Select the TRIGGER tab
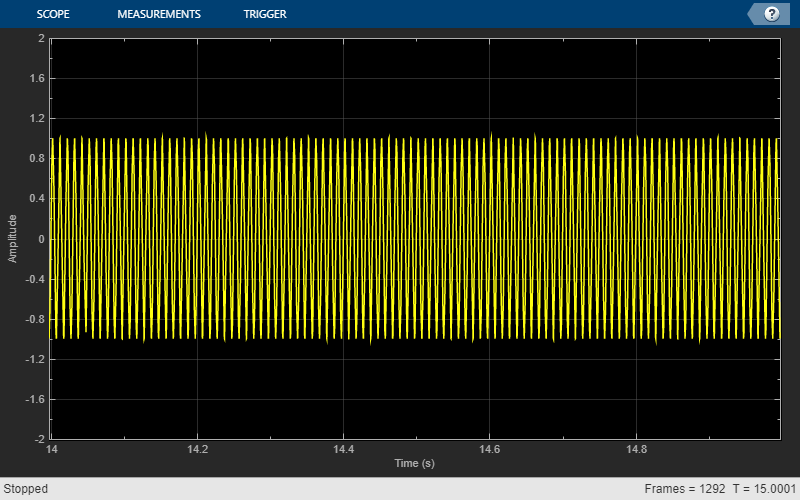This screenshot has height=500, width=800. tap(265, 14)
